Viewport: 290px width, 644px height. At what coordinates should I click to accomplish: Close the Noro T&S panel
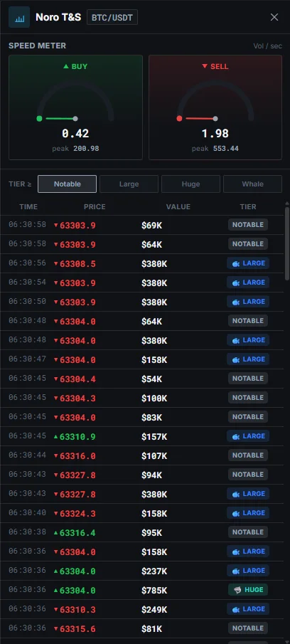[274, 17]
